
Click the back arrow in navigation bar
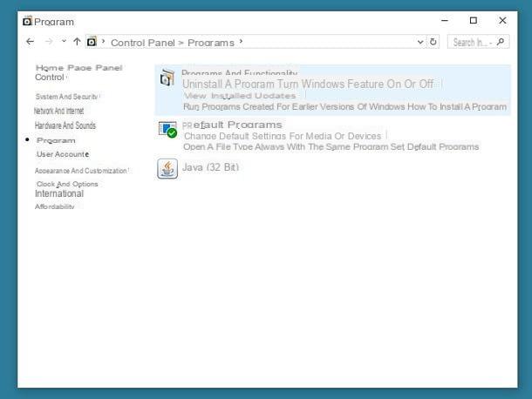(31, 42)
